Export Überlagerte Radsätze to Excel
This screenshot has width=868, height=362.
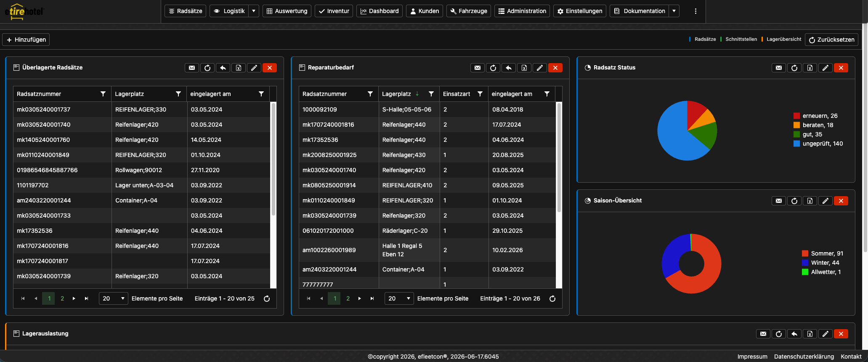[x=239, y=68]
